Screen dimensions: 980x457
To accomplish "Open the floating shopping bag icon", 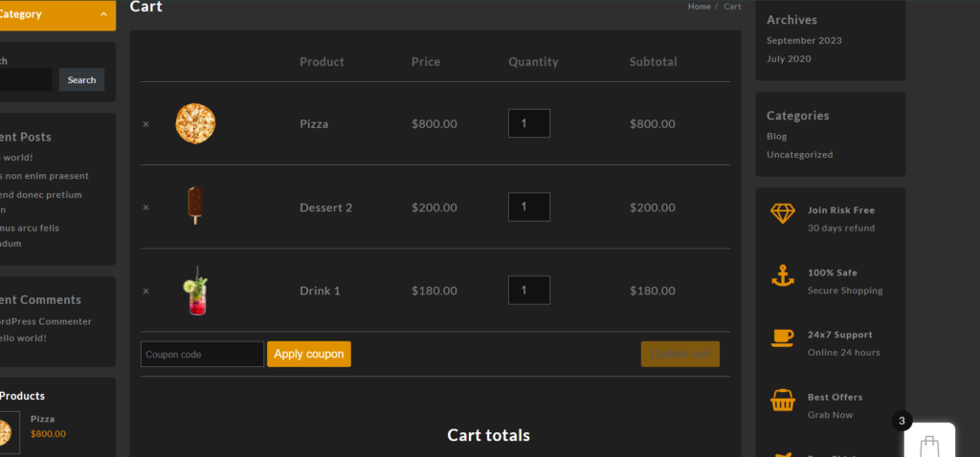I will pyautogui.click(x=928, y=444).
